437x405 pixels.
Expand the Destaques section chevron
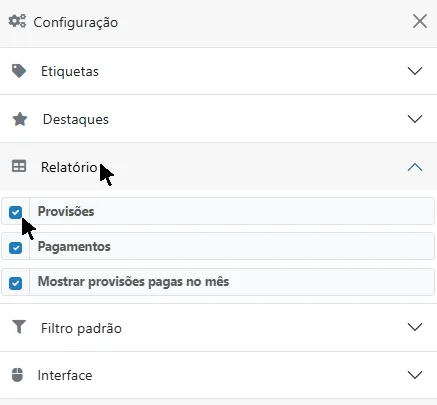pos(415,119)
